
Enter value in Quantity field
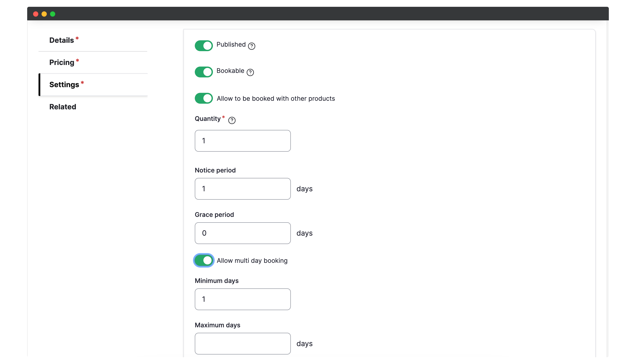[243, 141]
